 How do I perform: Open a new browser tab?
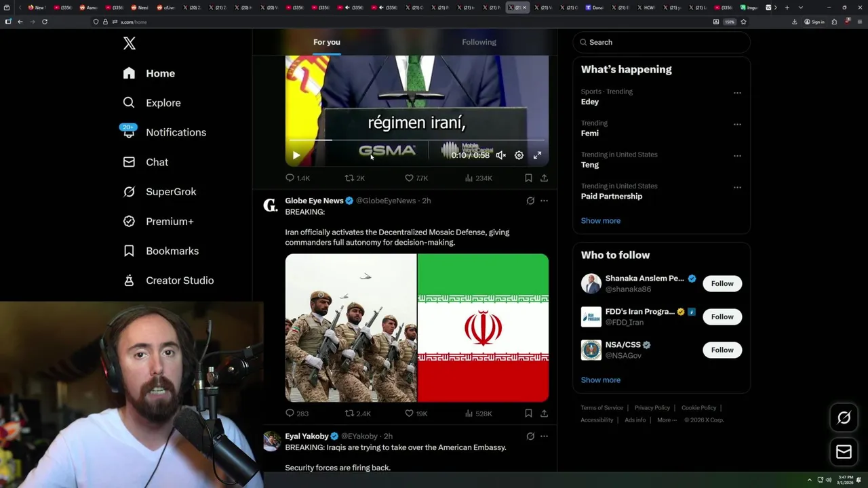point(787,7)
